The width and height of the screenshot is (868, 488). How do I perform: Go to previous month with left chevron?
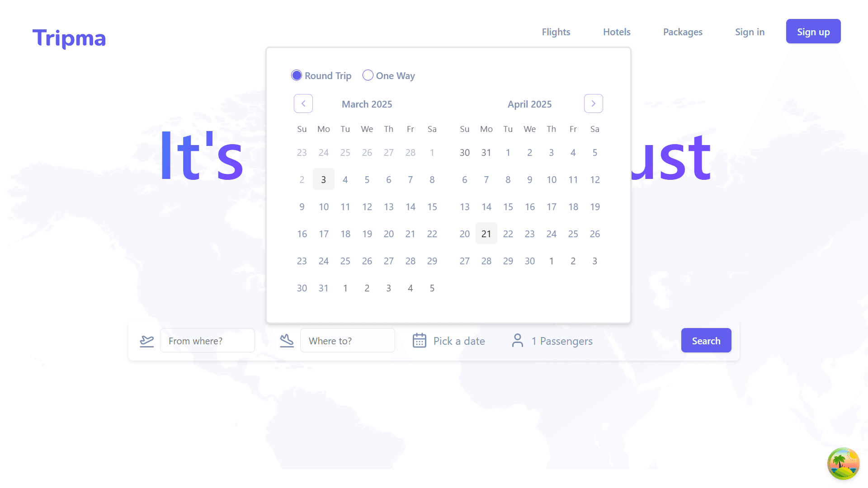point(303,103)
